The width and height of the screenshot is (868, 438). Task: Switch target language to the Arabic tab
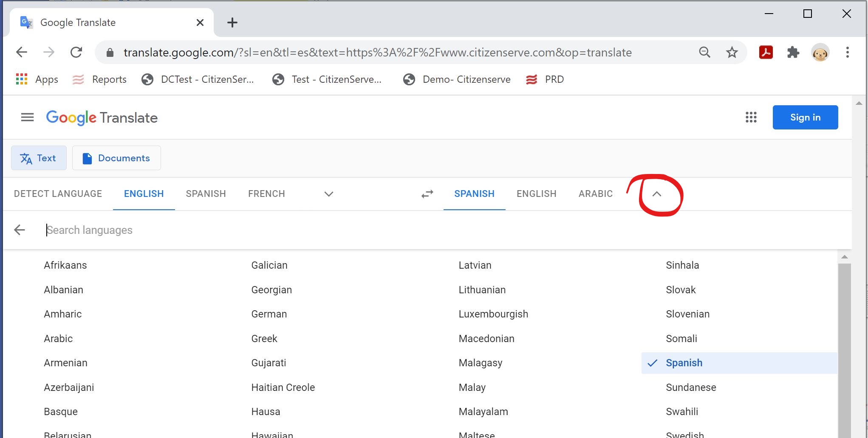[x=595, y=194]
